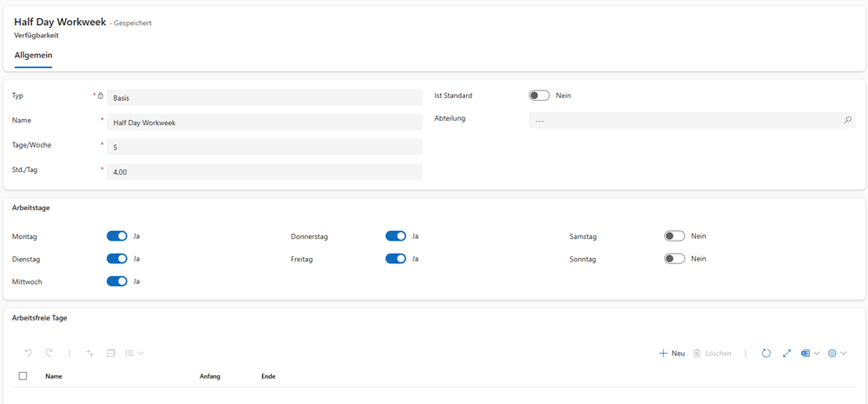Click the expand to full screen arrow icon
This screenshot has height=404, width=868.
(x=786, y=354)
